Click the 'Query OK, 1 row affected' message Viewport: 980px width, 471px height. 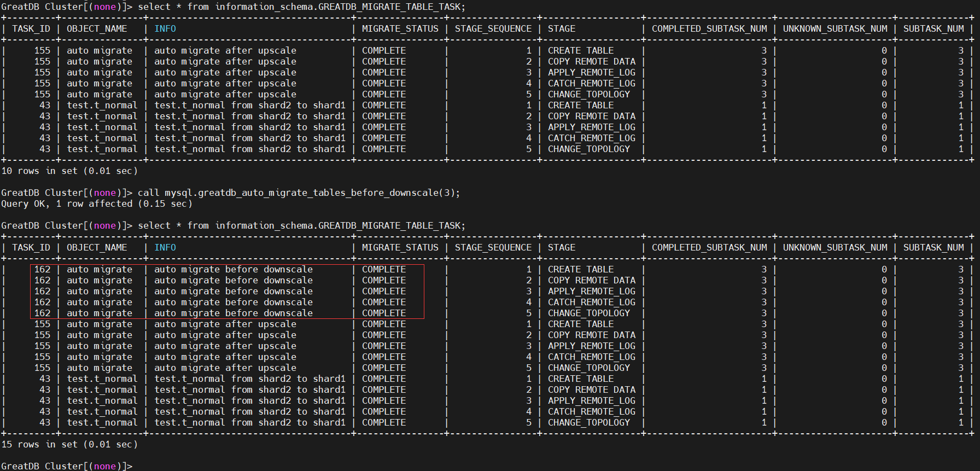point(97,203)
